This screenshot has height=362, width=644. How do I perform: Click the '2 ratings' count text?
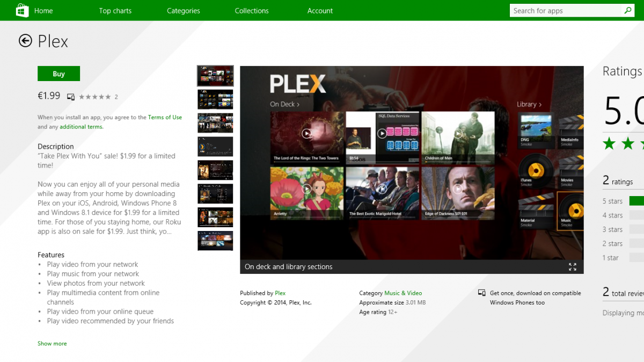[618, 181]
